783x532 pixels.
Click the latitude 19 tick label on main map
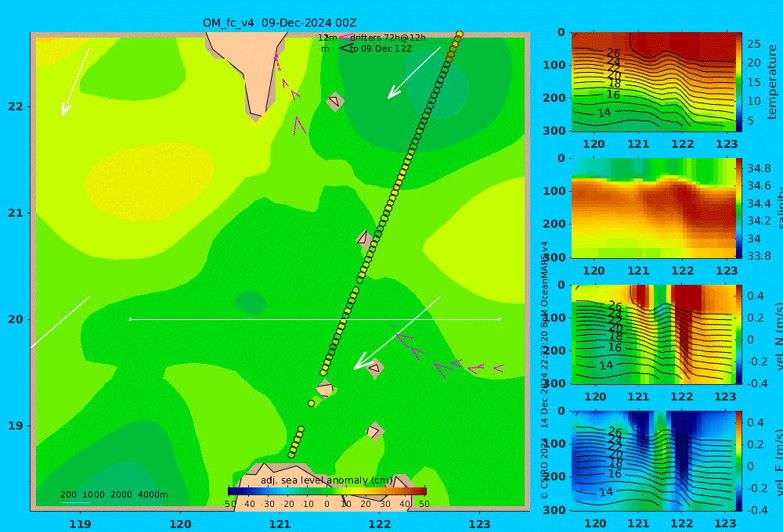coord(16,426)
